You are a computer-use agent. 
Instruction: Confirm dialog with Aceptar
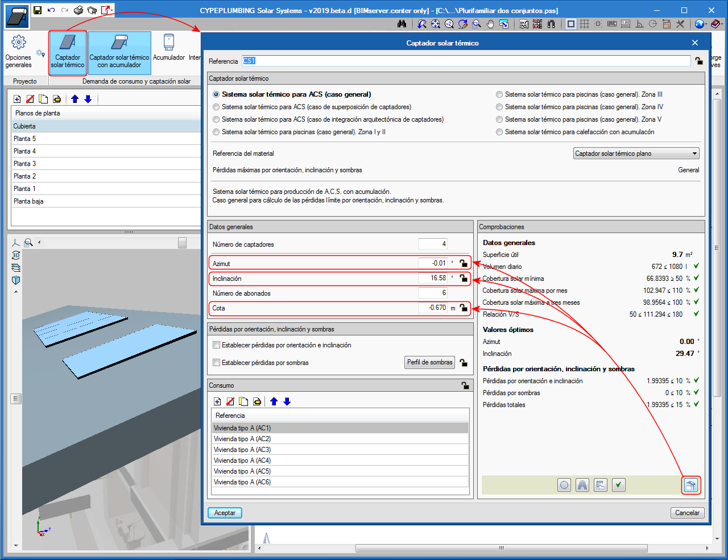pyautogui.click(x=225, y=513)
